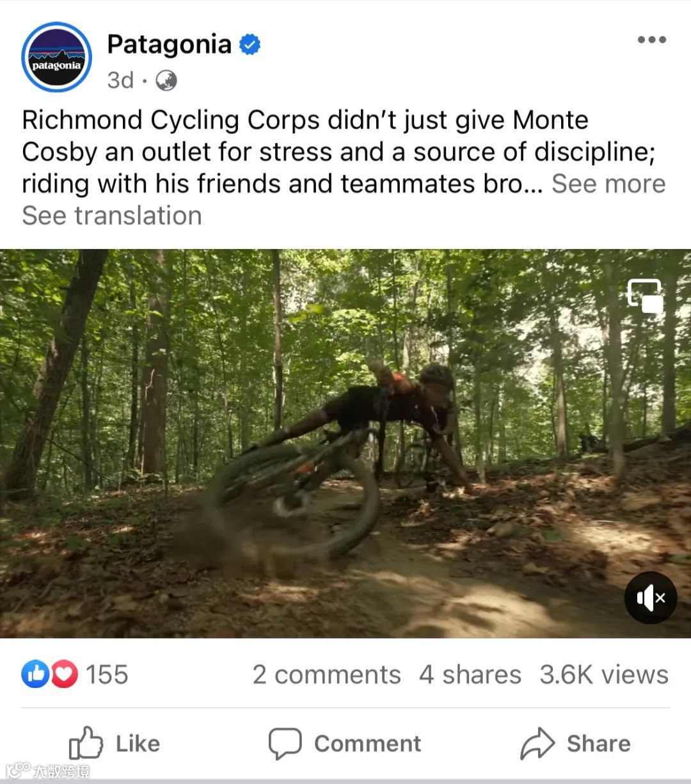Click the public globe privacy icon
The height and width of the screenshot is (784, 691).
pyautogui.click(x=166, y=81)
